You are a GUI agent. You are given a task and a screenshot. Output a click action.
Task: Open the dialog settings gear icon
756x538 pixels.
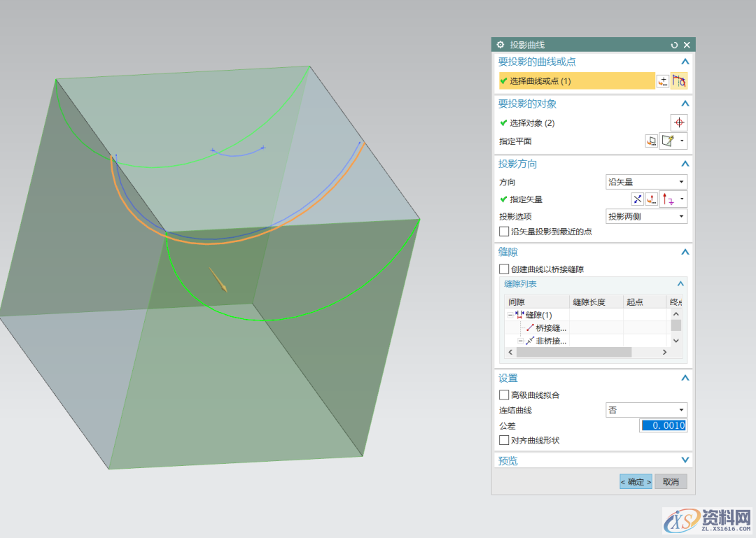[x=500, y=45]
